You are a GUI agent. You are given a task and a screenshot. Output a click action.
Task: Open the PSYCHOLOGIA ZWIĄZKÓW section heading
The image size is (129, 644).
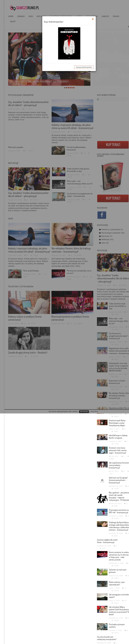pyautogui.click(x=21, y=95)
